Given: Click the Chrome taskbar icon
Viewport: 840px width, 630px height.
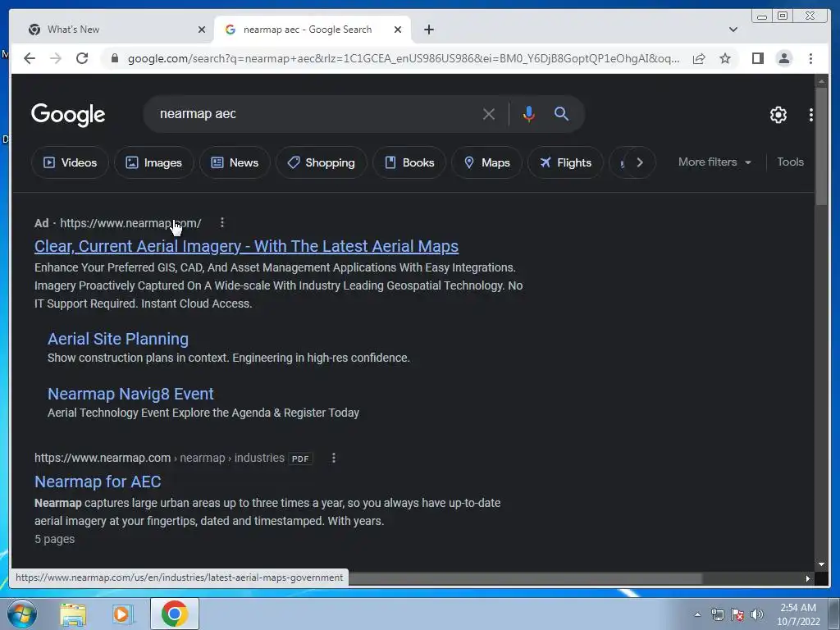Looking at the screenshot, I should click(x=175, y=614).
